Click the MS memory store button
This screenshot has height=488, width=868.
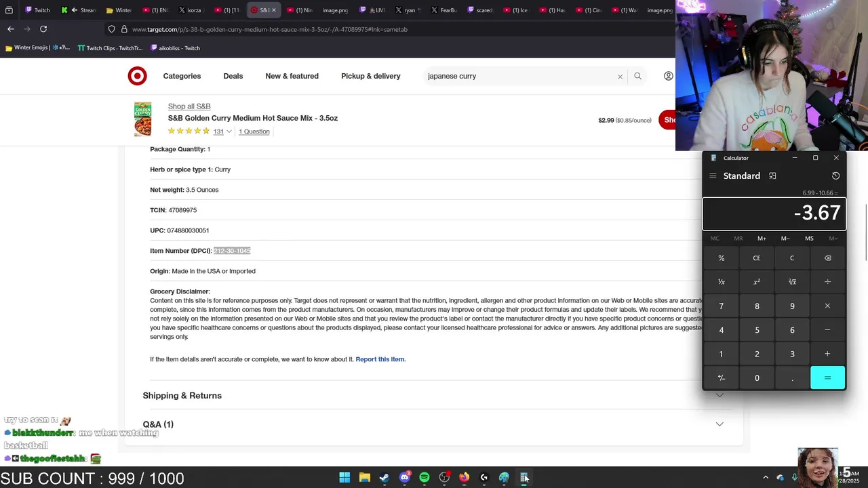point(809,239)
